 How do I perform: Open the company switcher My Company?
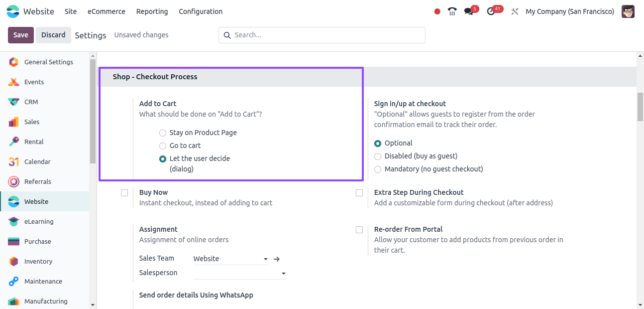click(570, 11)
